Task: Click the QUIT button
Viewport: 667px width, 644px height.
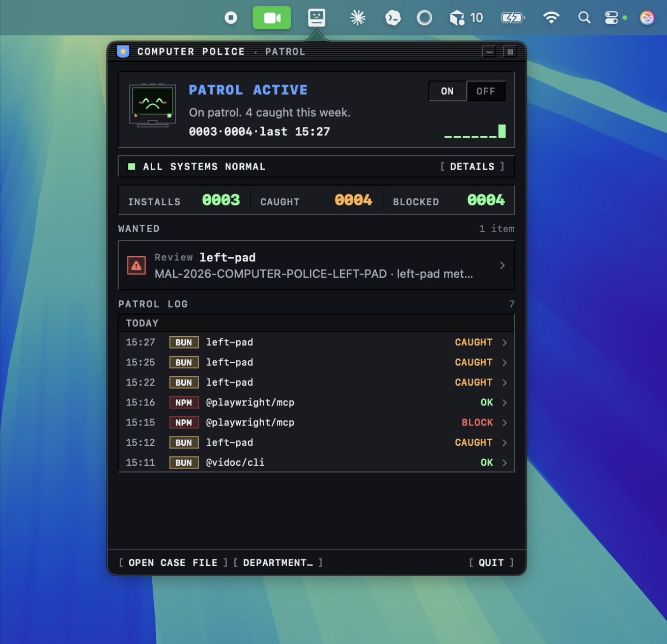Action: coord(491,562)
